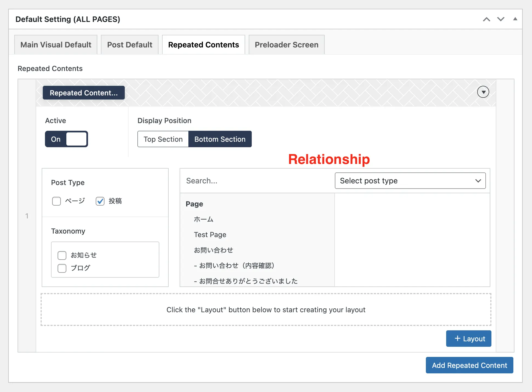
Task: Uncheck the 投稿 post type checkbox
Action: (x=100, y=201)
